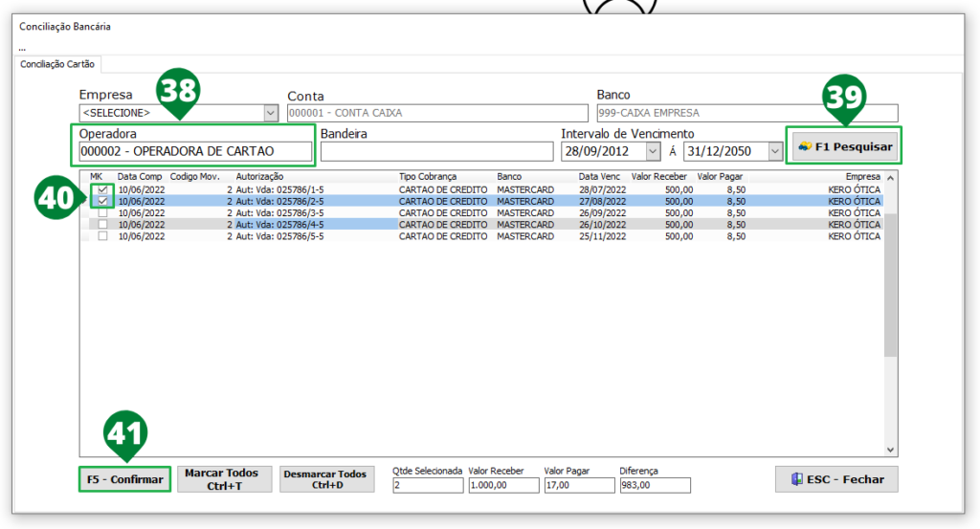
Task: Click the Autorização column header
Action: [x=259, y=177]
